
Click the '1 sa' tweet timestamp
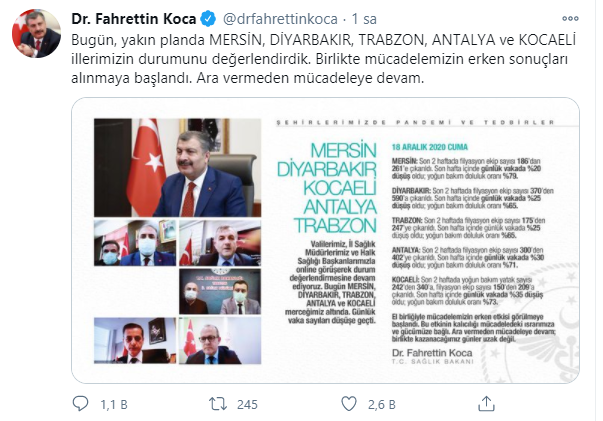click(364, 19)
